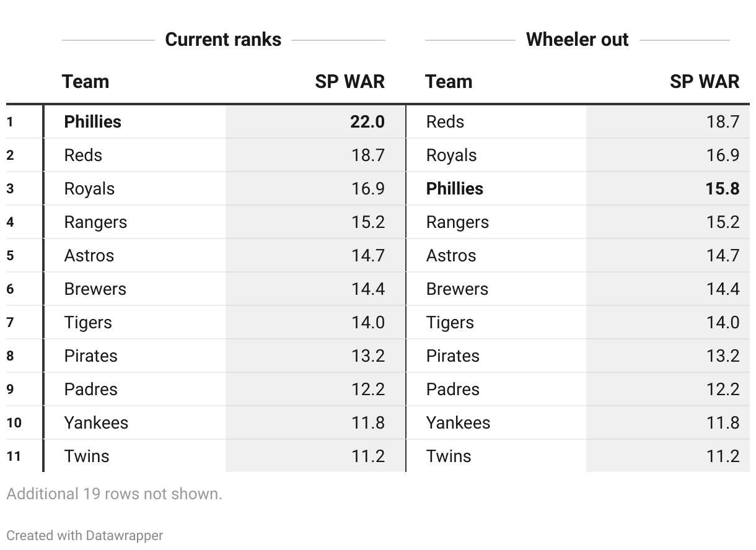Click the SP WAR header under Wheeler out
The width and height of the screenshot is (756, 550).
705,82
